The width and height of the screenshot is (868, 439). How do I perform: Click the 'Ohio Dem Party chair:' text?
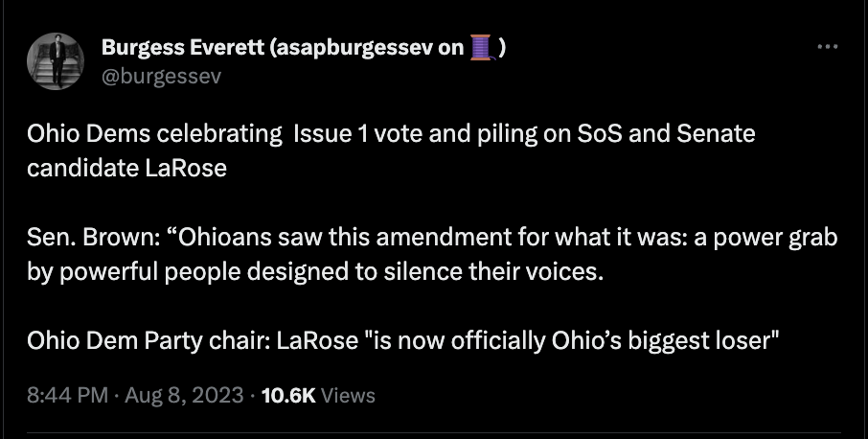tap(148, 341)
